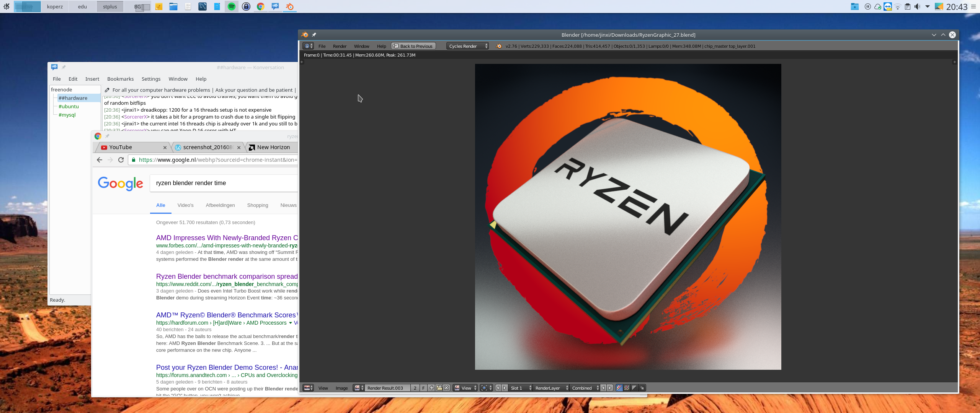Image resolution: width=980 pixels, height=413 pixels.
Task: Reload the Chrome page
Action: coord(121,160)
